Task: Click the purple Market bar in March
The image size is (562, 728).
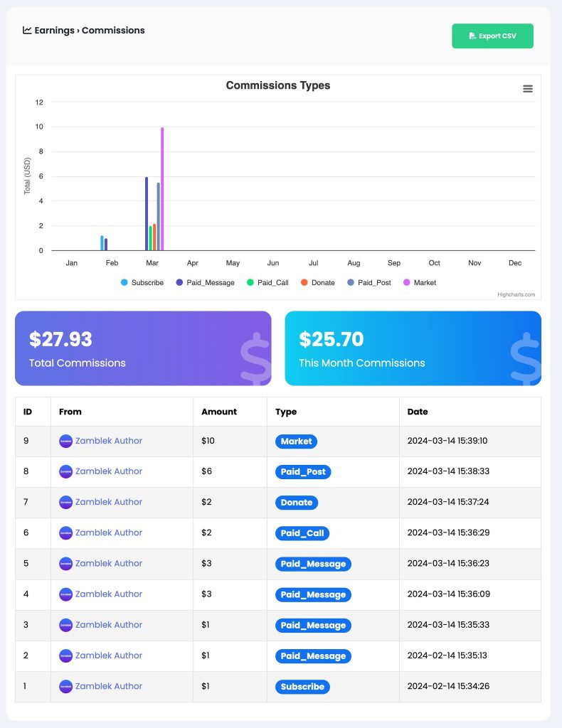Action: pyautogui.click(x=162, y=189)
